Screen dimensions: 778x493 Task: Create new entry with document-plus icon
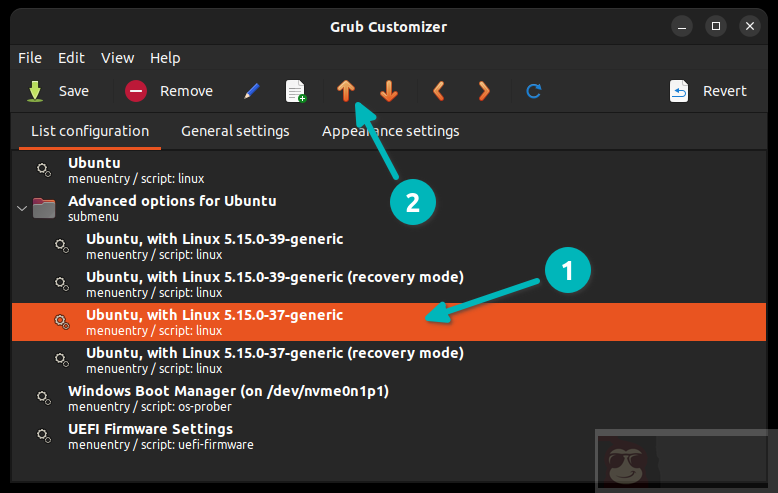point(296,91)
